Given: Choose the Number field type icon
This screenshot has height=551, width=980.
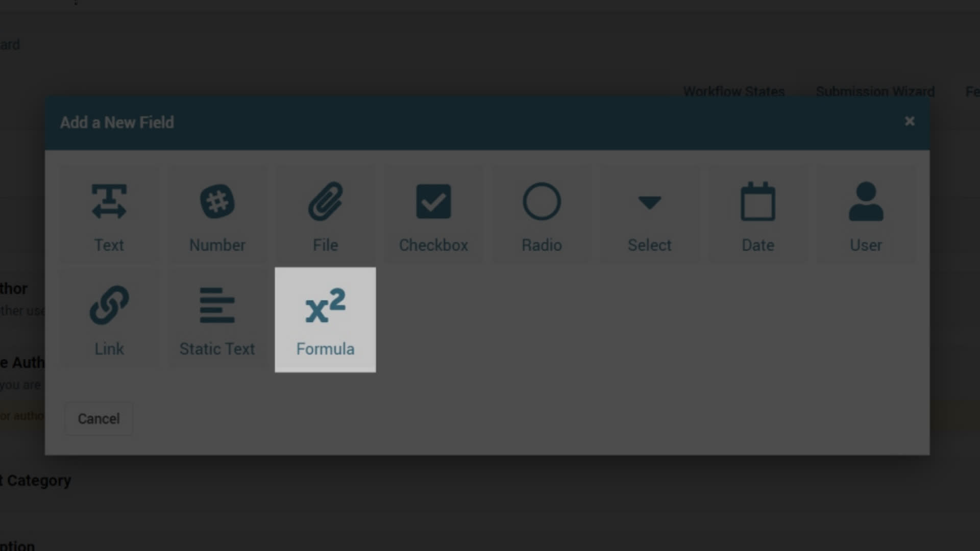Looking at the screenshot, I should [x=217, y=202].
